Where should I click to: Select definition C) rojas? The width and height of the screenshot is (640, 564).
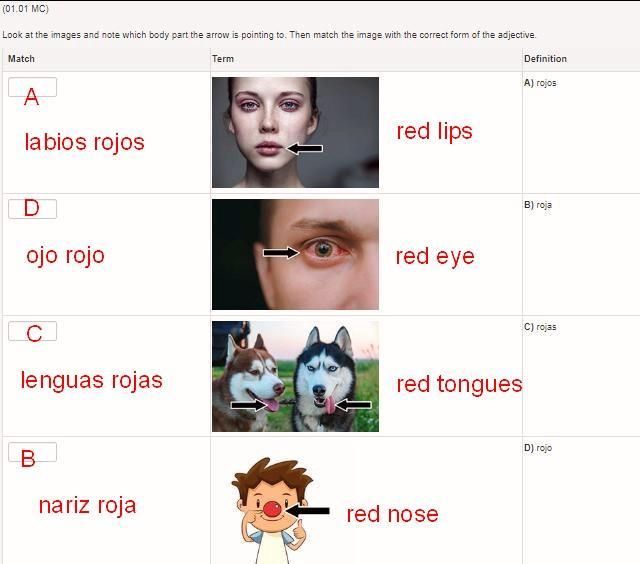[540, 327]
